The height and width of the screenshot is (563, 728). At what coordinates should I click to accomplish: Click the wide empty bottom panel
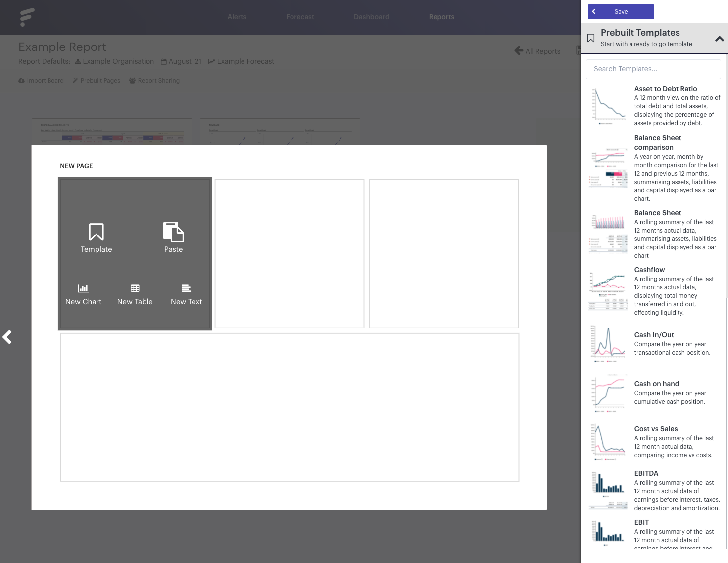point(290,407)
